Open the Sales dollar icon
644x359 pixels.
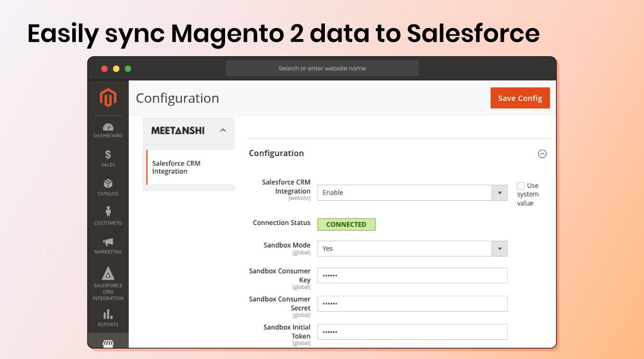(108, 155)
